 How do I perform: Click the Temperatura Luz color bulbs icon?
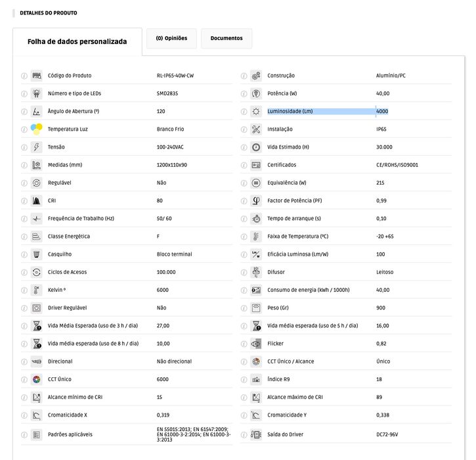36,129
